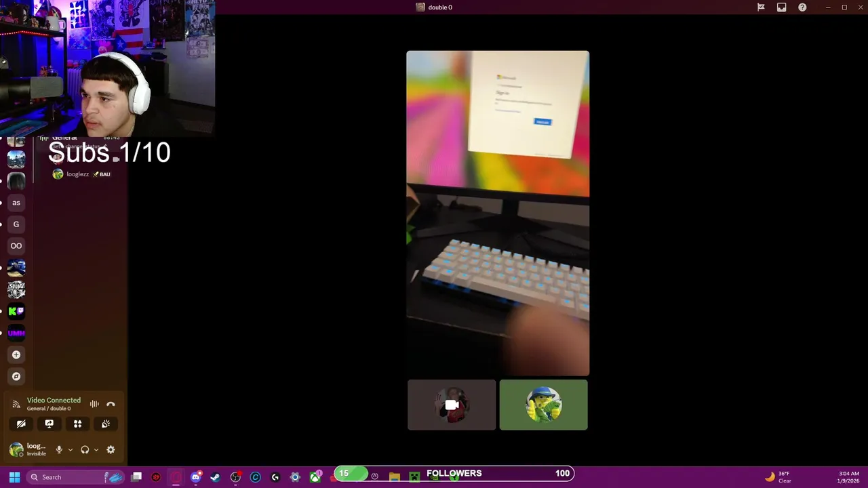Open Logitech G HUB taskbar icon
The width and height of the screenshot is (868, 488).
[x=275, y=477]
